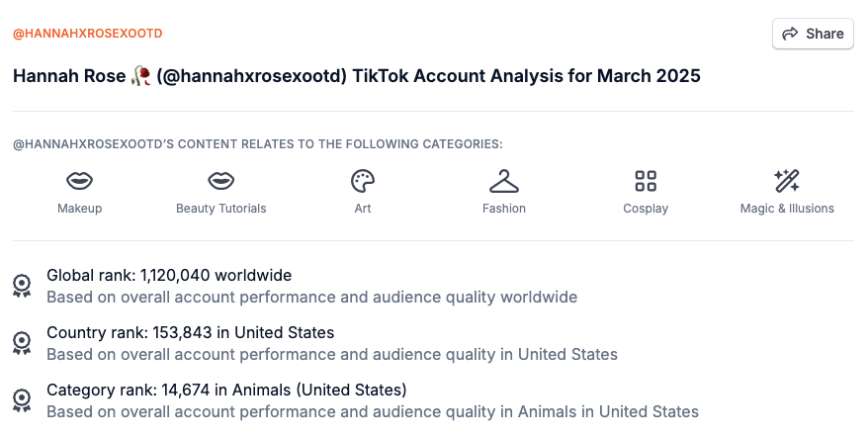868x437 pixels.
Task: Click the TikTok Account Analysis page title
Action: coord(356,76)
